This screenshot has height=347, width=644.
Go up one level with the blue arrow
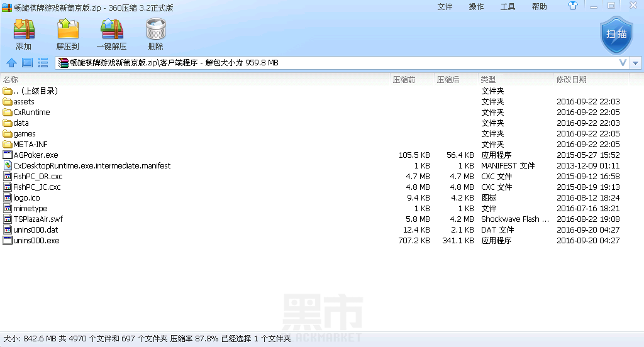click(11, 63)
